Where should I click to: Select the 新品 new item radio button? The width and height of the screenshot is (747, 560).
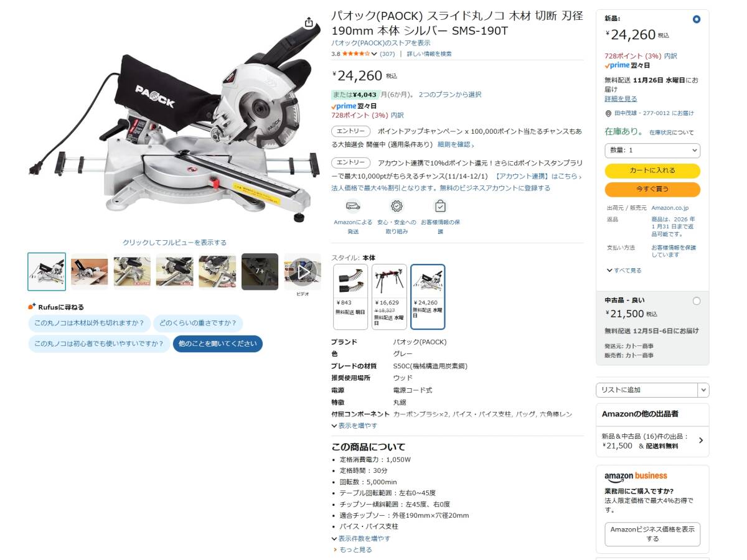[x=696, y=19]
